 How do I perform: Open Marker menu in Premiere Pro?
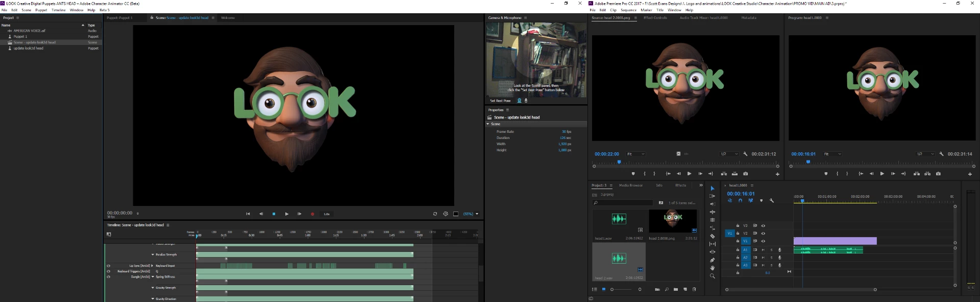point(646,10)
